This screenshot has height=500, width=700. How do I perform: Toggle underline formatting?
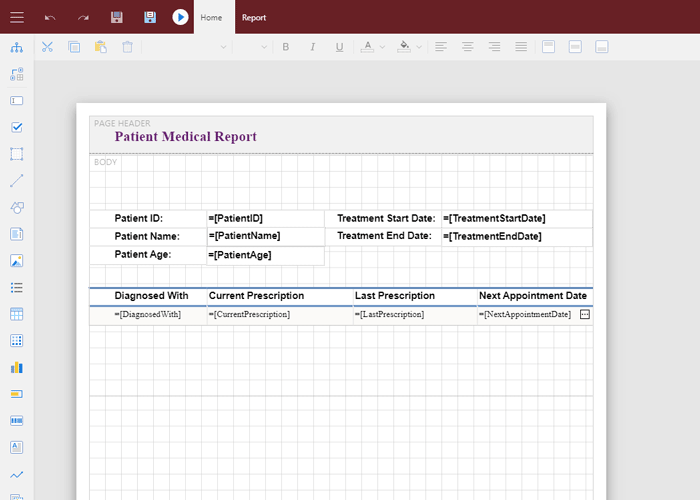pos(339,47)
